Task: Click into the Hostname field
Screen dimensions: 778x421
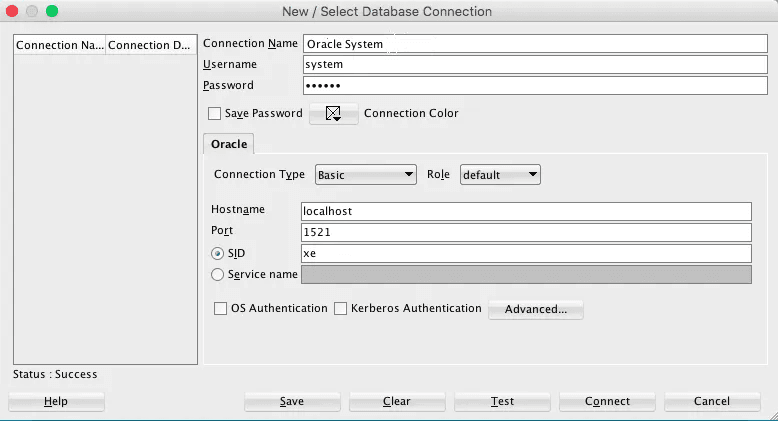Action: tap(526, 212)
